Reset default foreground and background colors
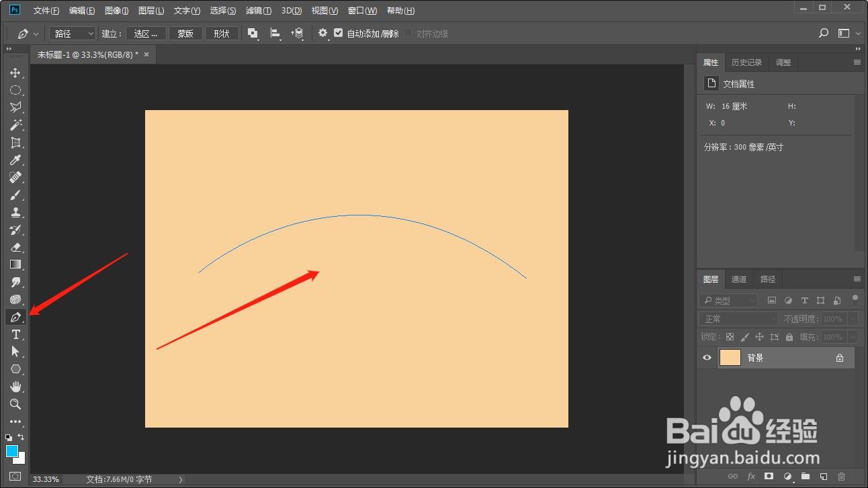The width and height of the screenshot is (868, 488). (9, 437)
